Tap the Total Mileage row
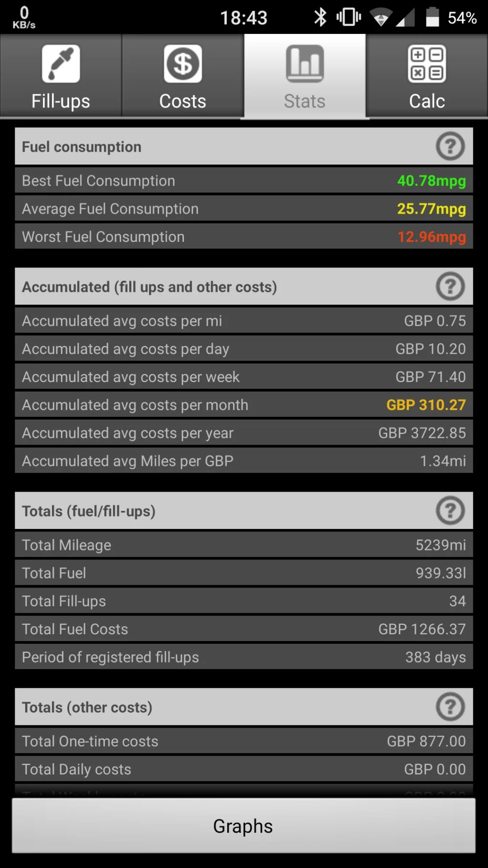Screen dimensions: 488x868 pos(244,545)
